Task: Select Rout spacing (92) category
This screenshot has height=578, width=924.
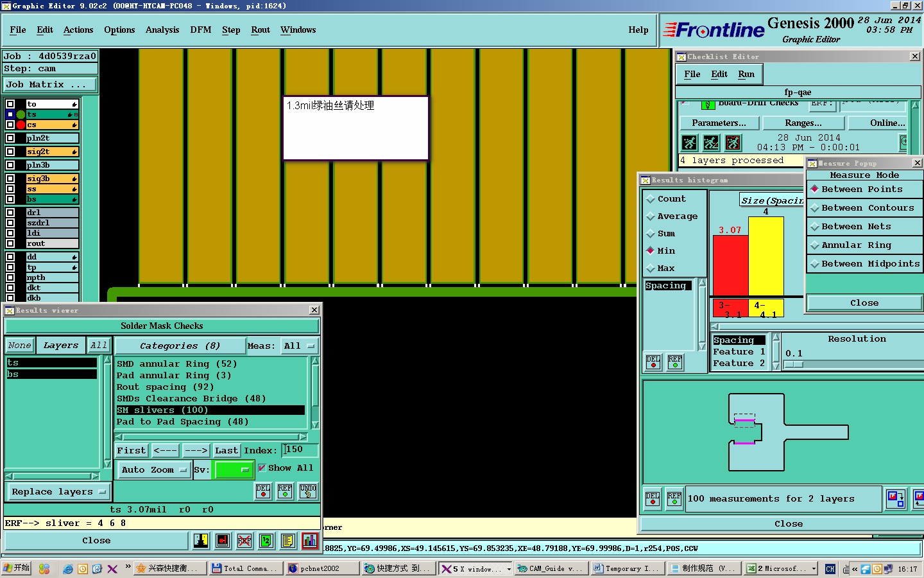Action: pos(210,387)
